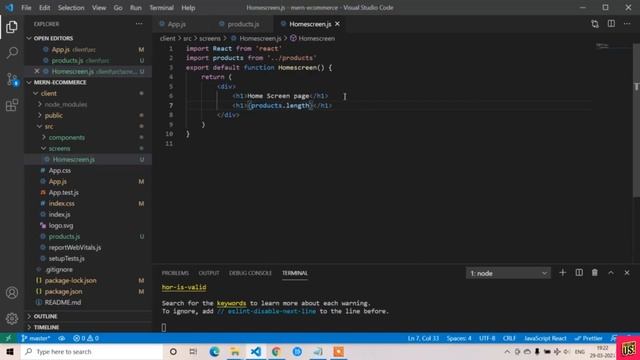
Task: Split the editor right
Action: click(x=611, y=24)
